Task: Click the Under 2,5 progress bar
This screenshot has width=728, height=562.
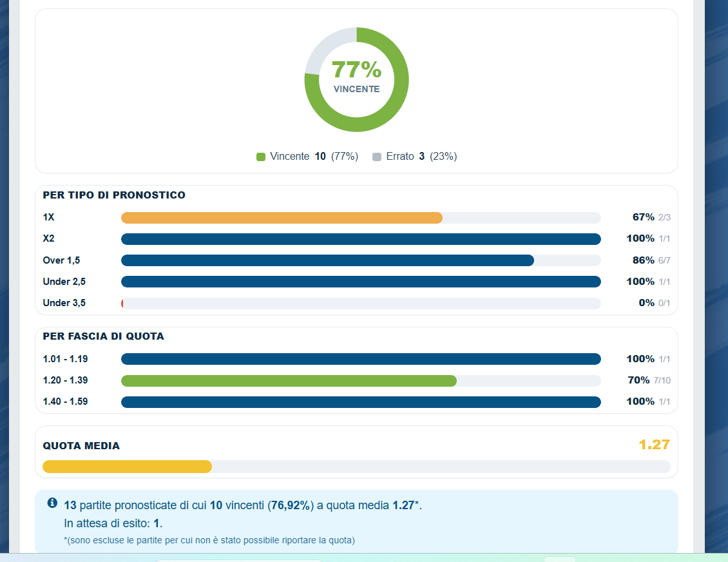Action: pyautogui.click(x=361, y=282)
